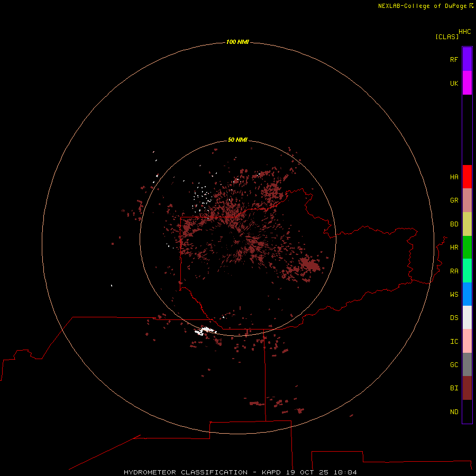Click the BI legend label
Image resolution: width=476 pixels, height=476 pixels.
point(454,388)
